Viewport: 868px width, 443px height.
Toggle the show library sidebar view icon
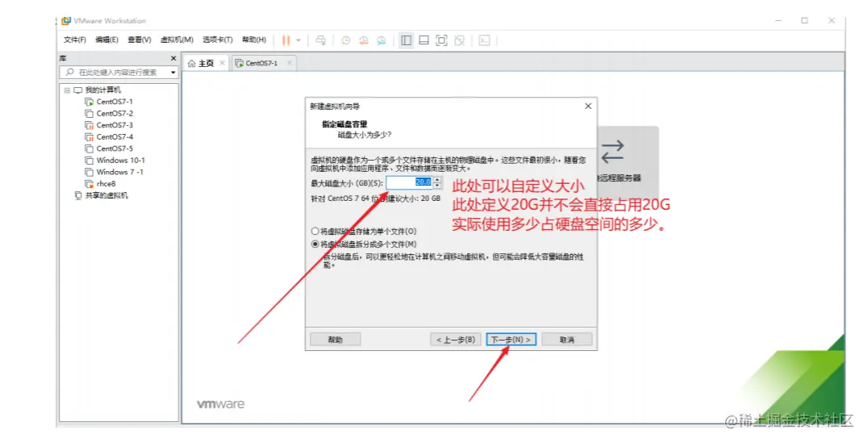(x=407, y=40)
